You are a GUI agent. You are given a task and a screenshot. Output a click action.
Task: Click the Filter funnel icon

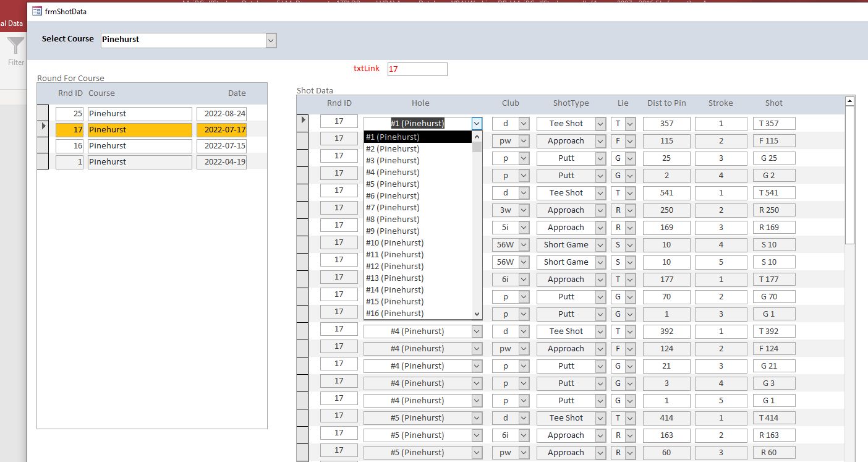pyautogui.click(x=15, y=46)
